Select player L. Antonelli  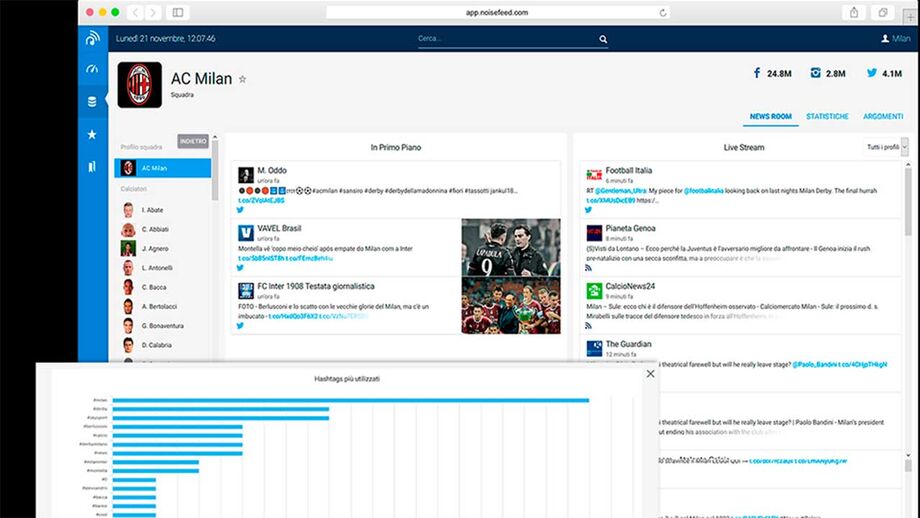157,268
